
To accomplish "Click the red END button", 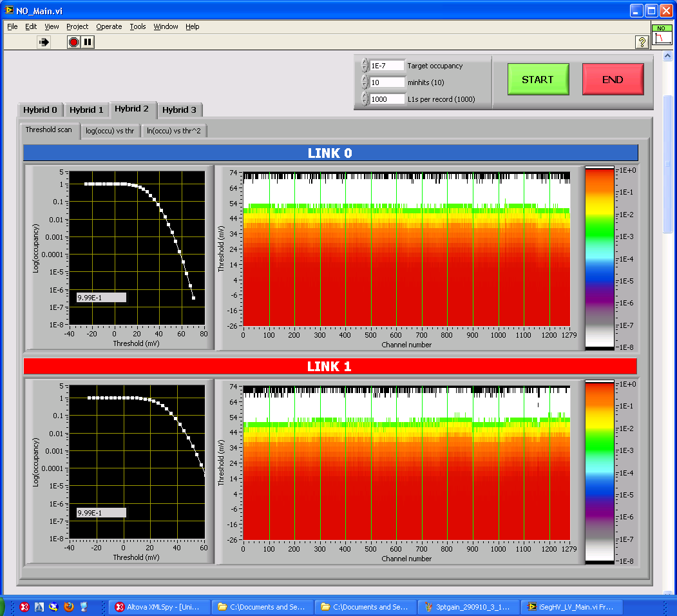I will tap(613, 79).
